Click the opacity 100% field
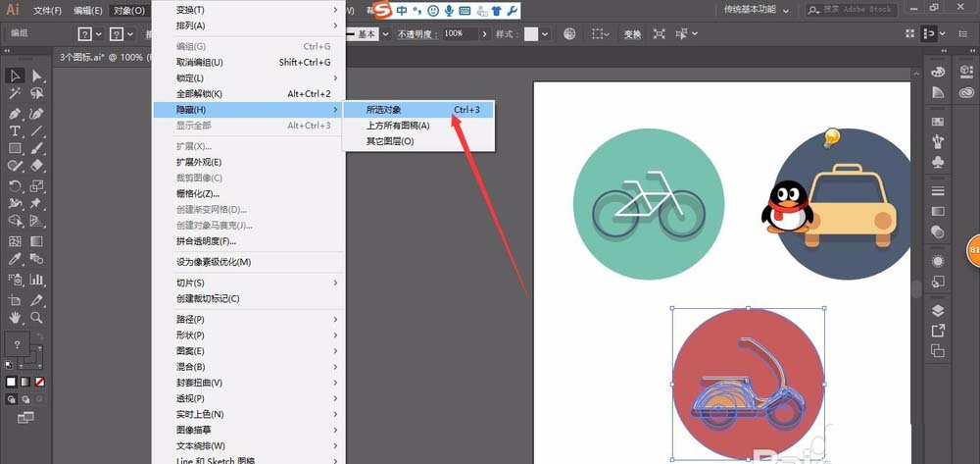 pos(460,34)
